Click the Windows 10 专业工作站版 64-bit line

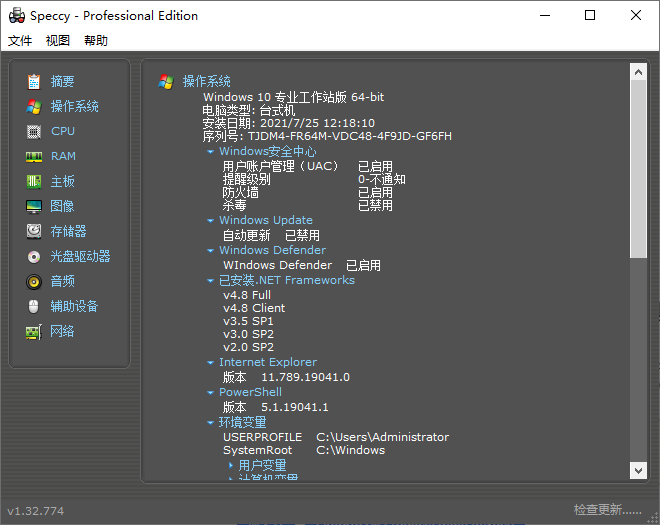click(x=293, y=97)
